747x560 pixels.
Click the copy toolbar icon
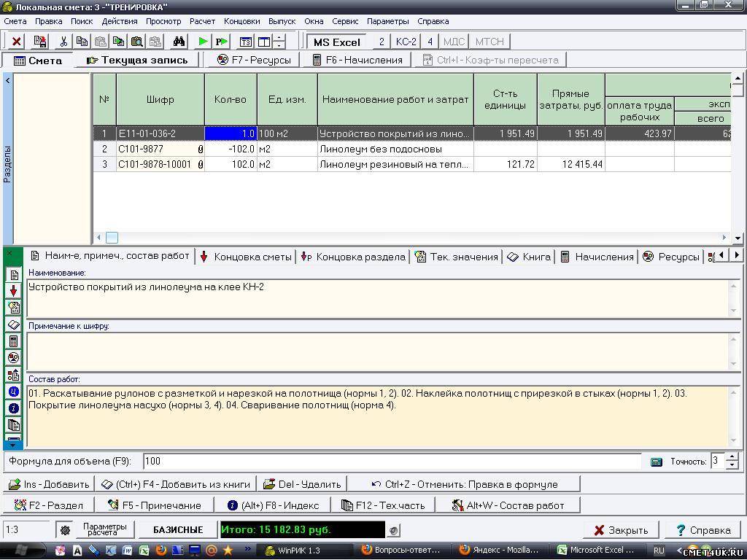coord(82,42)
